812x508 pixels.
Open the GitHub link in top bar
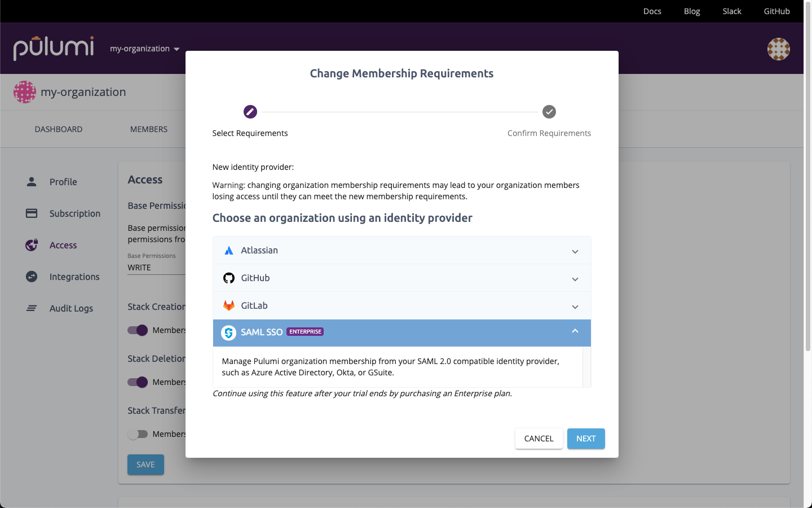pos(776,11)
